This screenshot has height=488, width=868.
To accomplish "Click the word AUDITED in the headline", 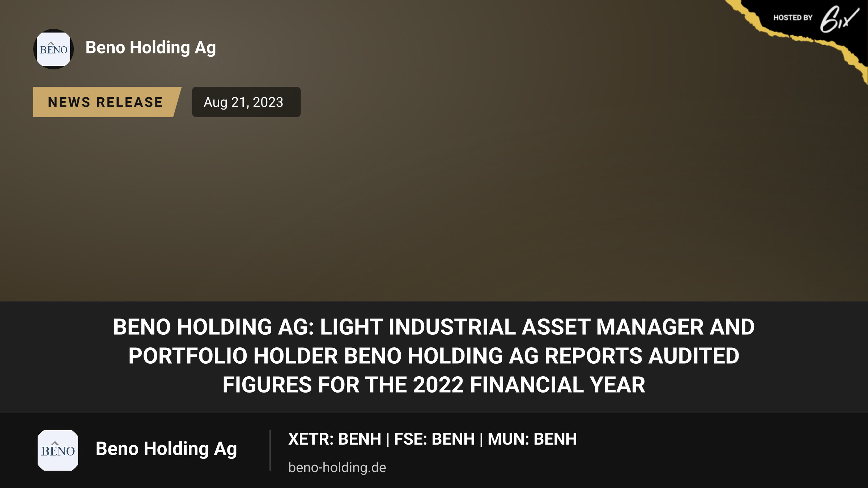I will (x=694, y=356).
